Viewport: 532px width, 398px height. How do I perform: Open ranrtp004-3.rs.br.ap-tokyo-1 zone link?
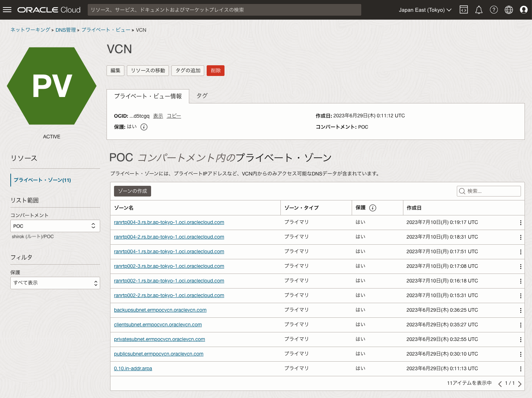point(169,222)
